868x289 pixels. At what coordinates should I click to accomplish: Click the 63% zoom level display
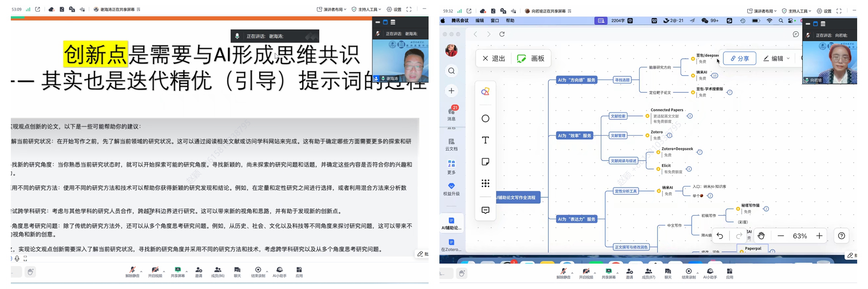pyautogui.click(x=800, y=236)
